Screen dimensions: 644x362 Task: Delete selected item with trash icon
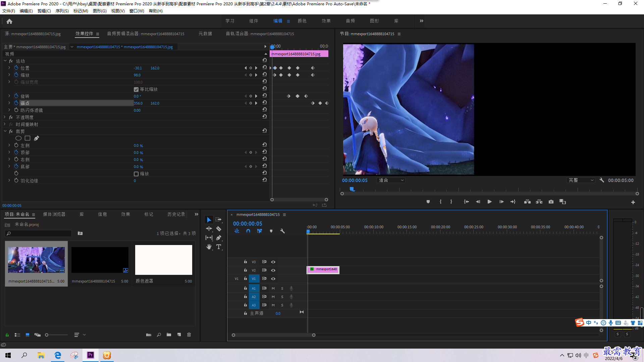pos(189,335)
